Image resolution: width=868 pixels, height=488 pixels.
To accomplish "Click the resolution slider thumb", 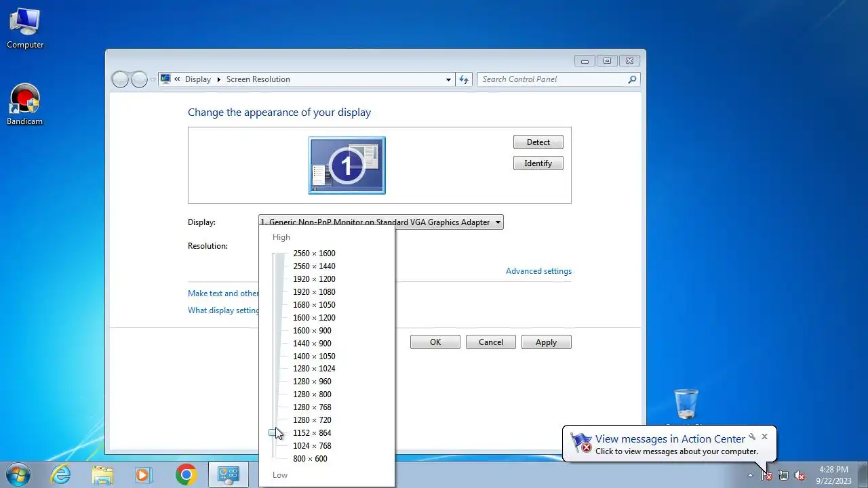I will point(273,432).
